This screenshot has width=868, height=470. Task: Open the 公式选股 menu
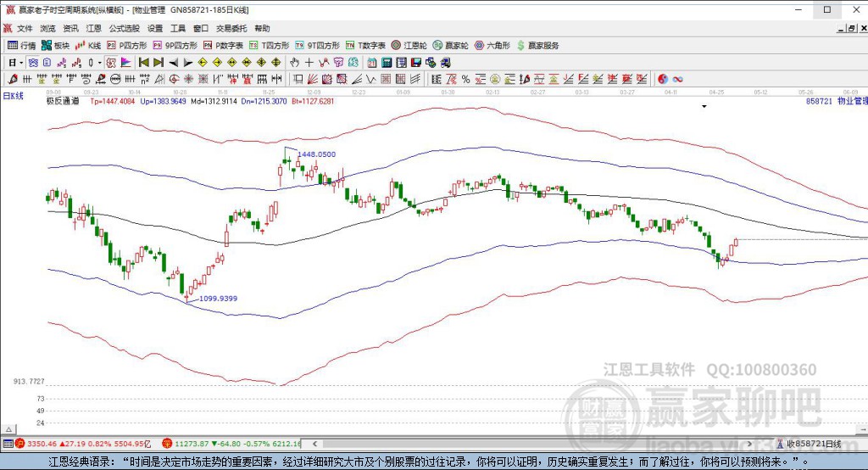pyautogui.click(x=124, y=28)
